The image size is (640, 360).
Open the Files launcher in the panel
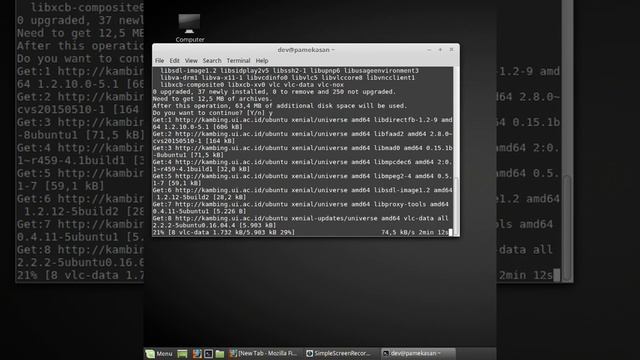pos(220,353)
